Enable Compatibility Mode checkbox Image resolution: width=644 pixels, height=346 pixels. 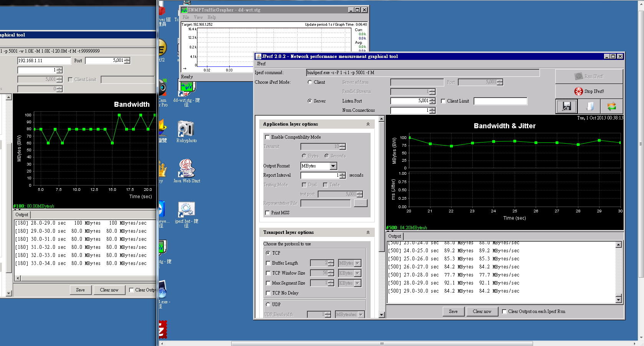click(267, 137)
